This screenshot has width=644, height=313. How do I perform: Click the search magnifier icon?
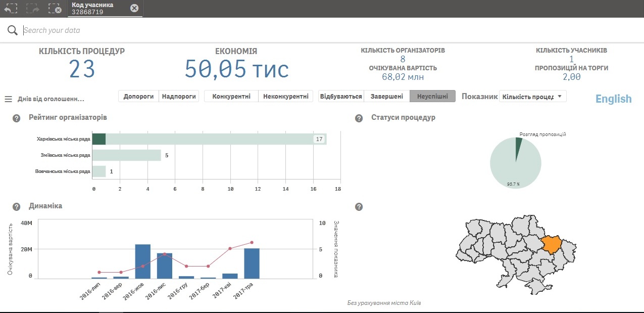point(13,30)
